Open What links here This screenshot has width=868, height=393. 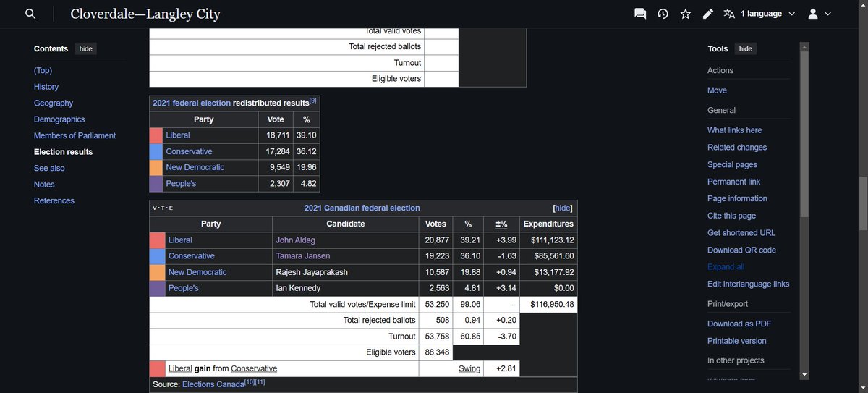(734, 130)
